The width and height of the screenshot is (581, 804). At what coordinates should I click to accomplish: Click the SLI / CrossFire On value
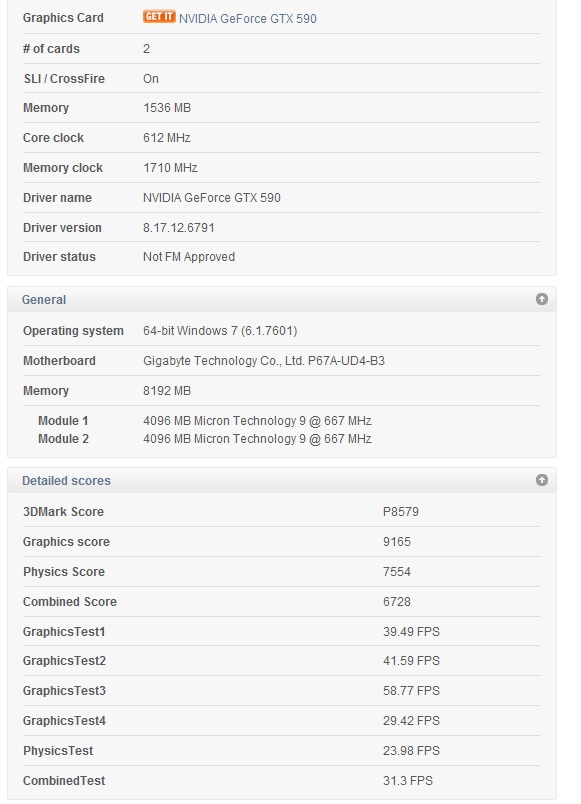[x=151, y=79]
